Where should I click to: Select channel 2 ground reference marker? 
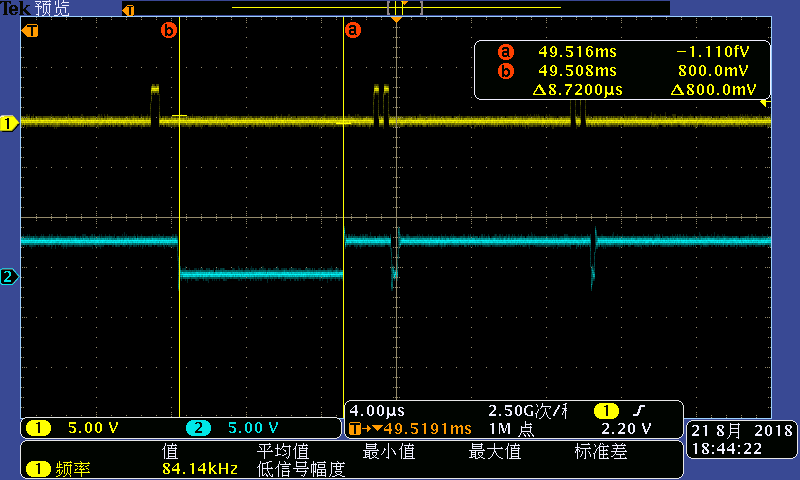[x=9, y=277]
